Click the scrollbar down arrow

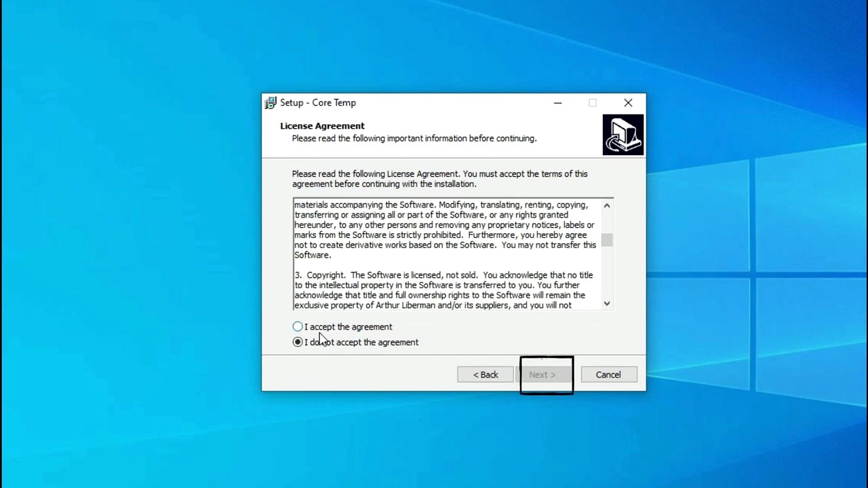click(606, 304)
